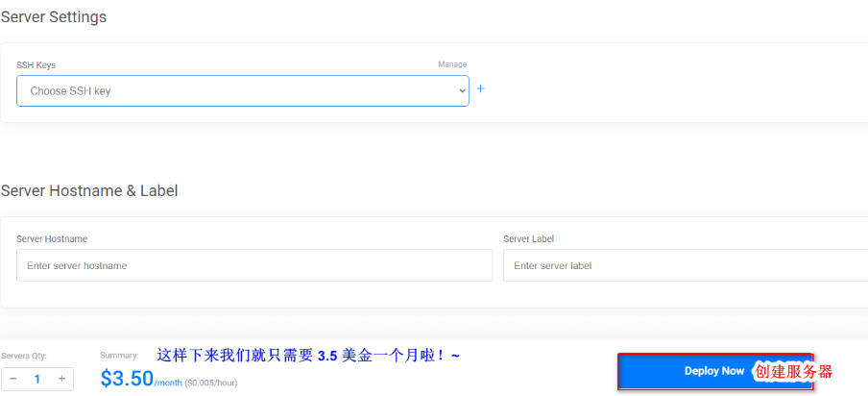
Task: Click the Server Label field label
Action: coord(528,239)
